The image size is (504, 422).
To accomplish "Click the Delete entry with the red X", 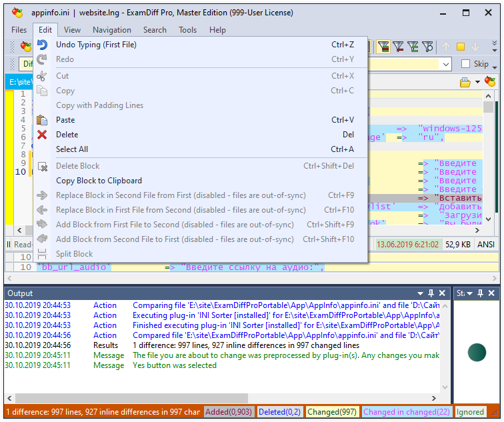I will [x=200, y=135].
